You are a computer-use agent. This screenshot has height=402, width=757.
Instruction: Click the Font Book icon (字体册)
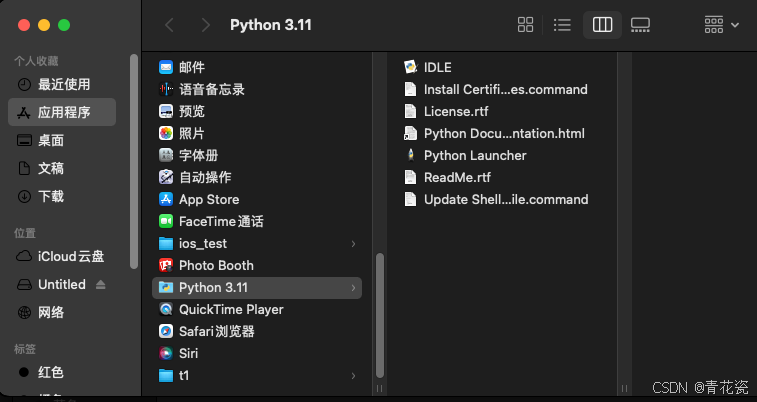(x=166, y=155)
